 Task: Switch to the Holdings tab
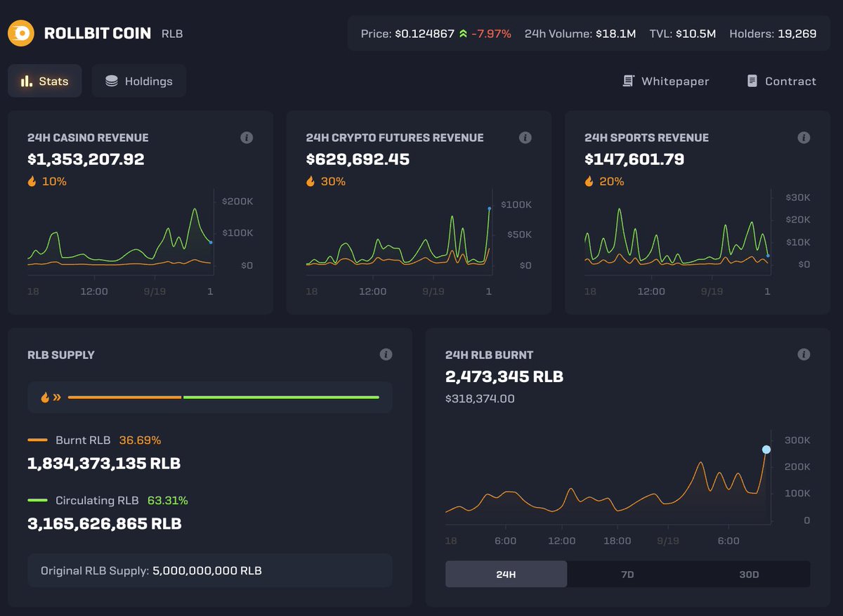pos(138,81)
